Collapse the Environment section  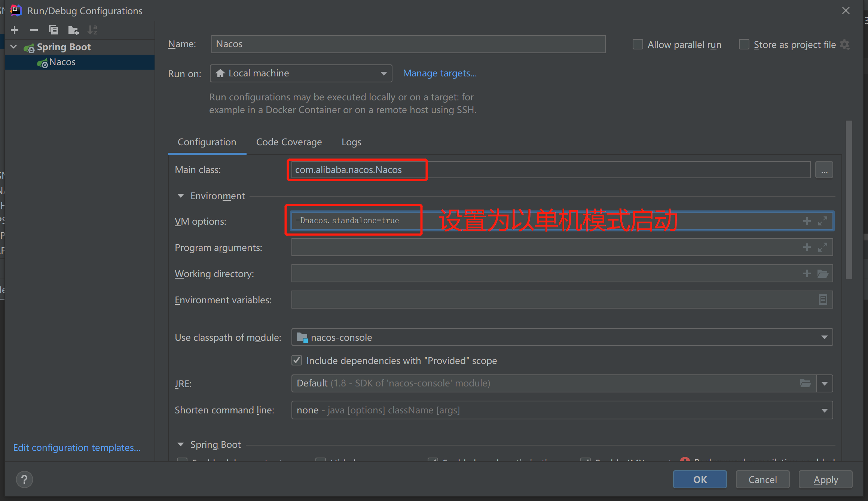click(181, 196)
